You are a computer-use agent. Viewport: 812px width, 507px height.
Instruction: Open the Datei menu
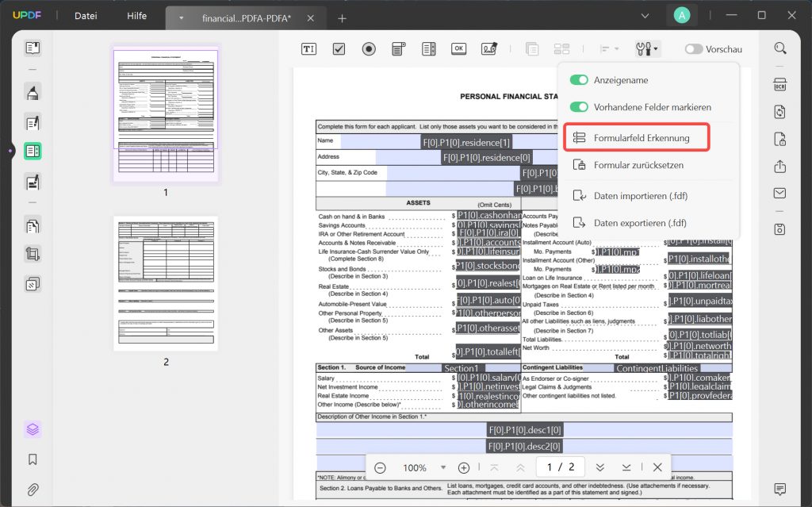pos(86,16)
